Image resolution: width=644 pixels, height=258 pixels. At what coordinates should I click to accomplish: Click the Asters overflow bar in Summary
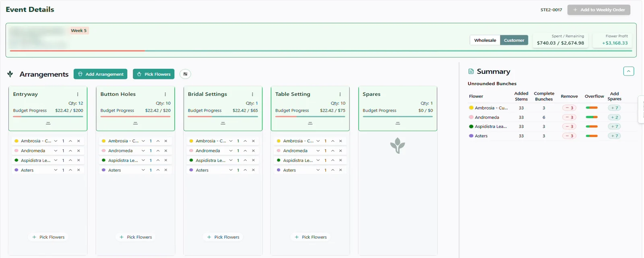point(592,136)
